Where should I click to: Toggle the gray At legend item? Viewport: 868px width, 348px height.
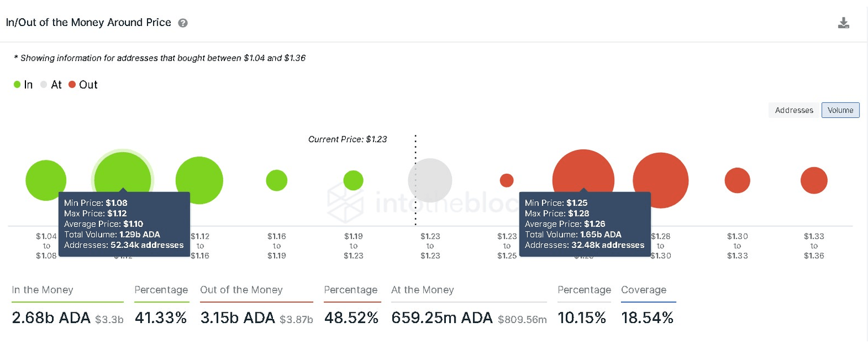(x=51, y=85)
